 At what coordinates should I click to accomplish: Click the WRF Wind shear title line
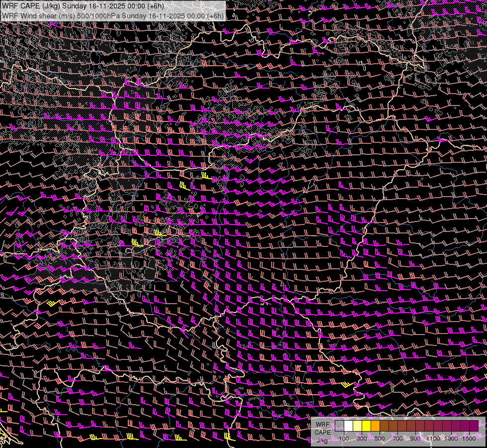(113, 15)
